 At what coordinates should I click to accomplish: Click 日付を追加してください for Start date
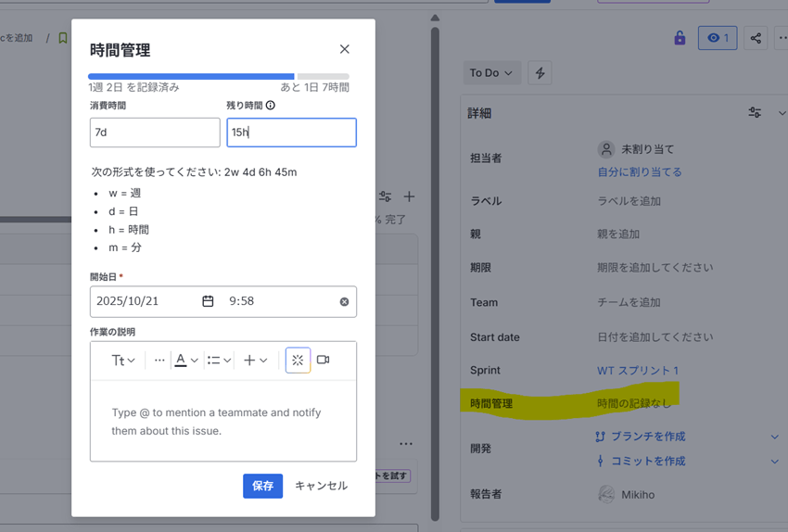[655, 337]
